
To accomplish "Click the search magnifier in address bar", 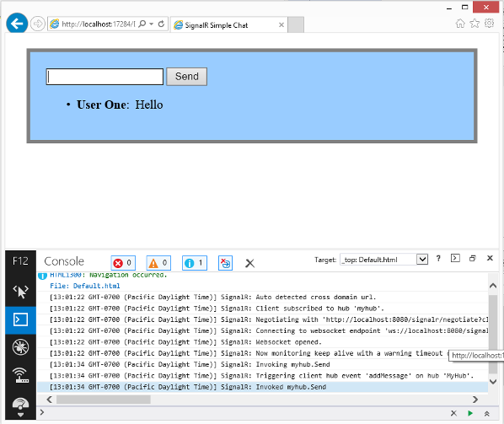I will pyautogui.click(x=142, y=24).
